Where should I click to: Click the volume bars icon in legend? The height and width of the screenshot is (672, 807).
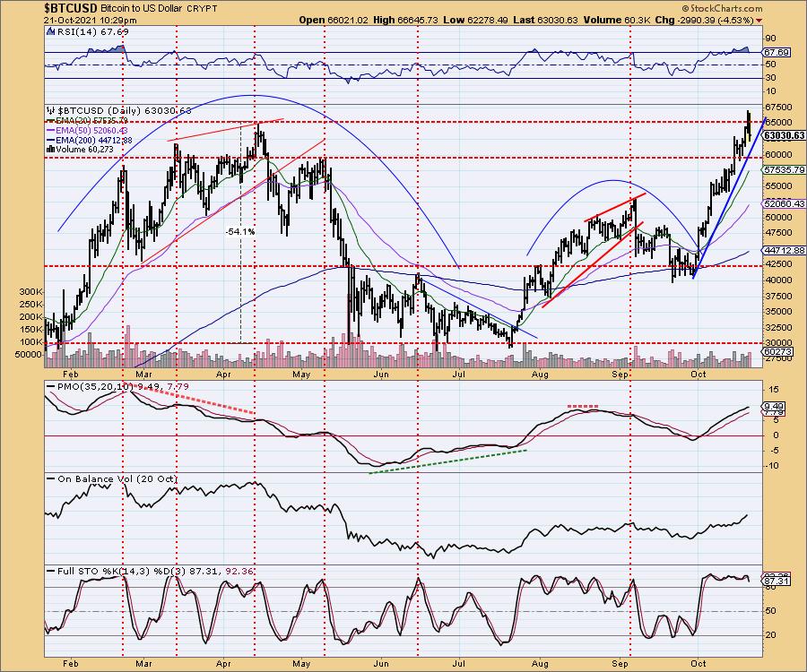[x=50, y=150]
